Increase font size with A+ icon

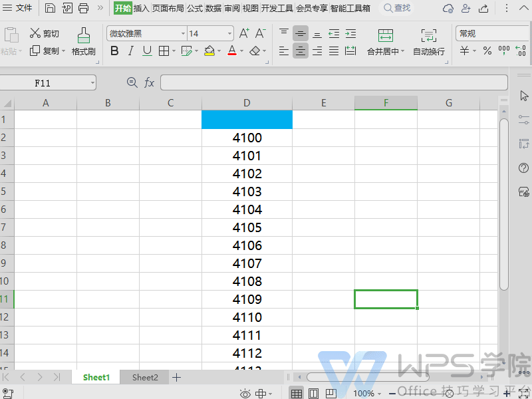[x=244, y=33]
